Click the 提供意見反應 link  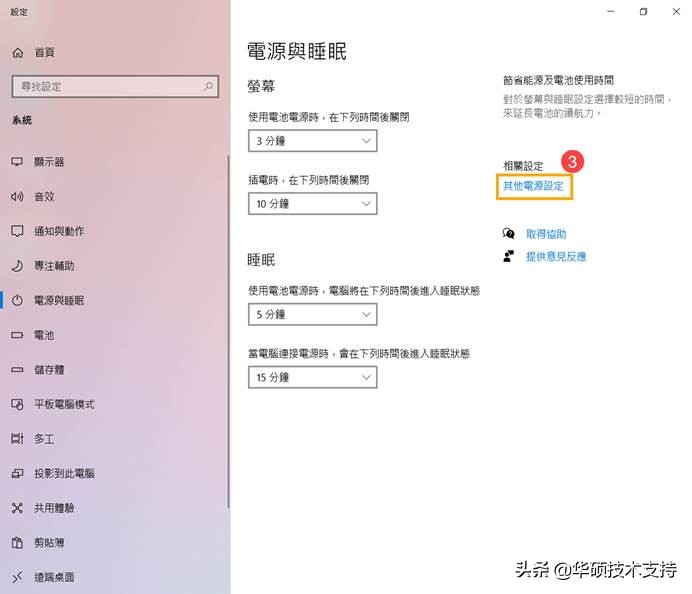click(x=556, y=256)
